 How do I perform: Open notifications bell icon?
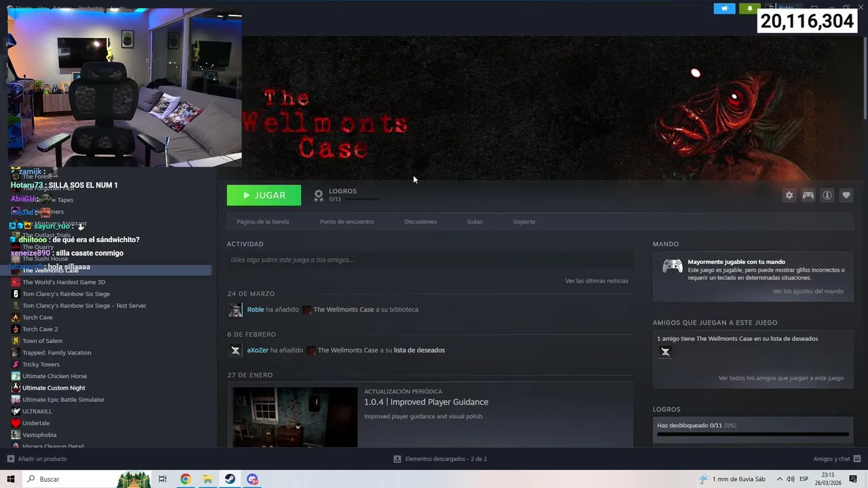(x=750, y=9)
